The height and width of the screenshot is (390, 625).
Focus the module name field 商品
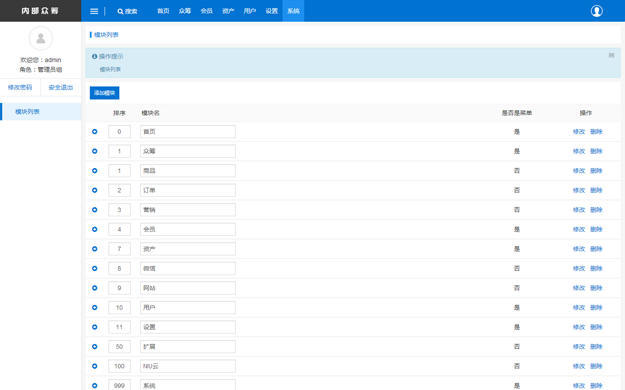click(188, 171)
